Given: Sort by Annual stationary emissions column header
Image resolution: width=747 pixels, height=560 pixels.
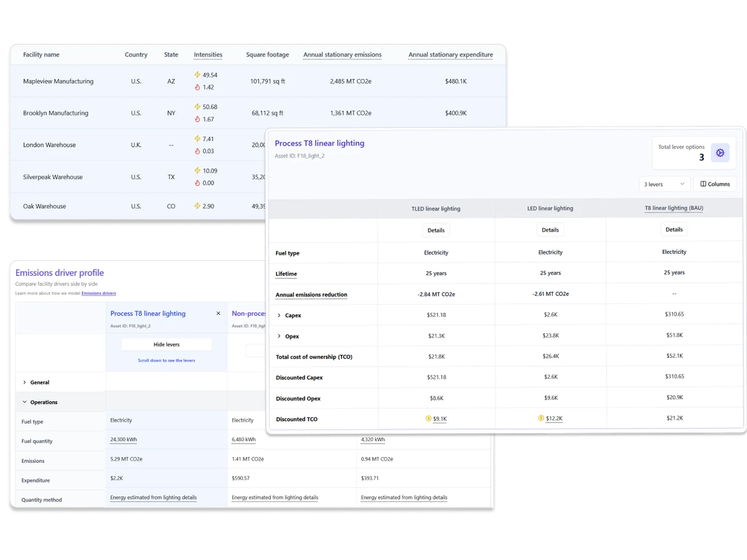Looking at the screenshot, I should [342, 54].
